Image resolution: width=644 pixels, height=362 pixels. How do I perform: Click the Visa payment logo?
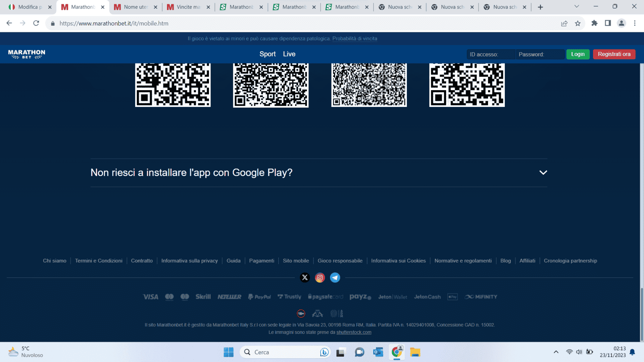151,297
